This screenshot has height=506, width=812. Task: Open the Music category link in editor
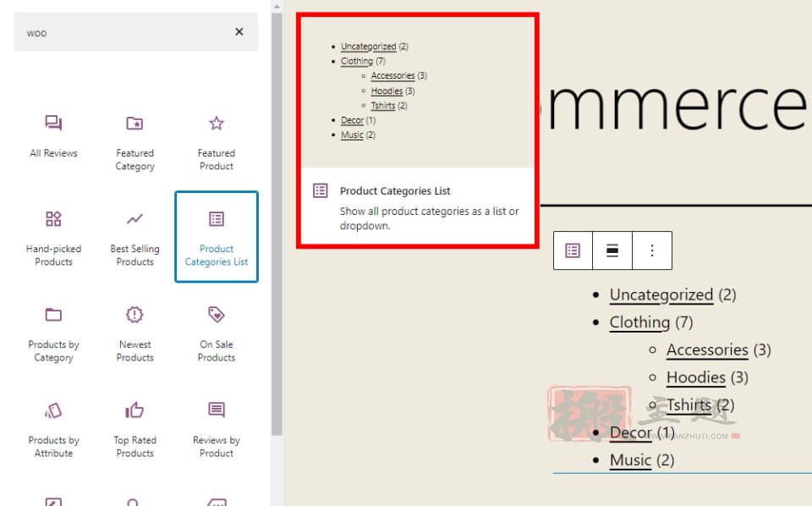click(630, 460)
